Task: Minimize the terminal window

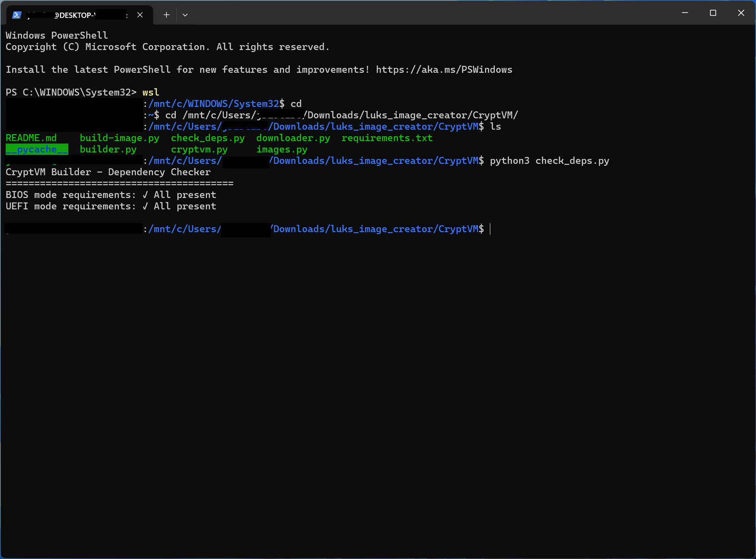Action: [685, 13]
